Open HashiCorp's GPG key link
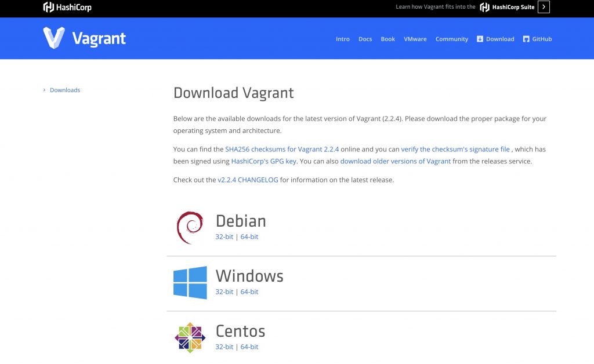This screenshot has height=364, width=594. coord(264,161)
